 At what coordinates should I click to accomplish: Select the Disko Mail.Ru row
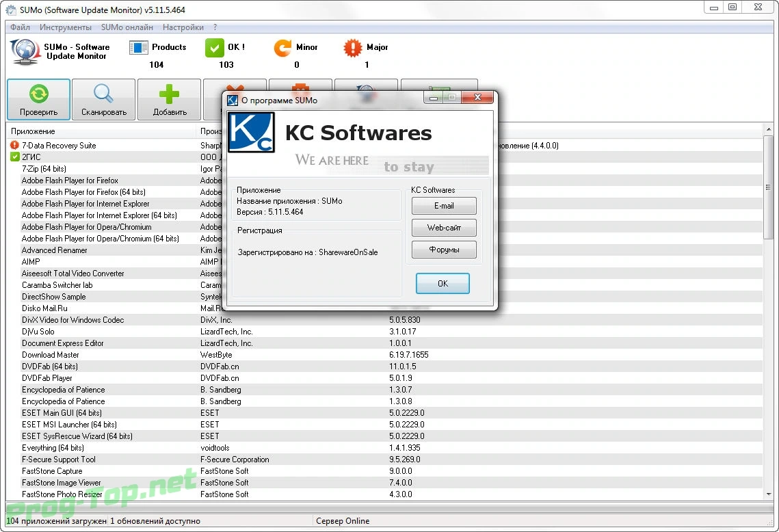coord(385,308)
